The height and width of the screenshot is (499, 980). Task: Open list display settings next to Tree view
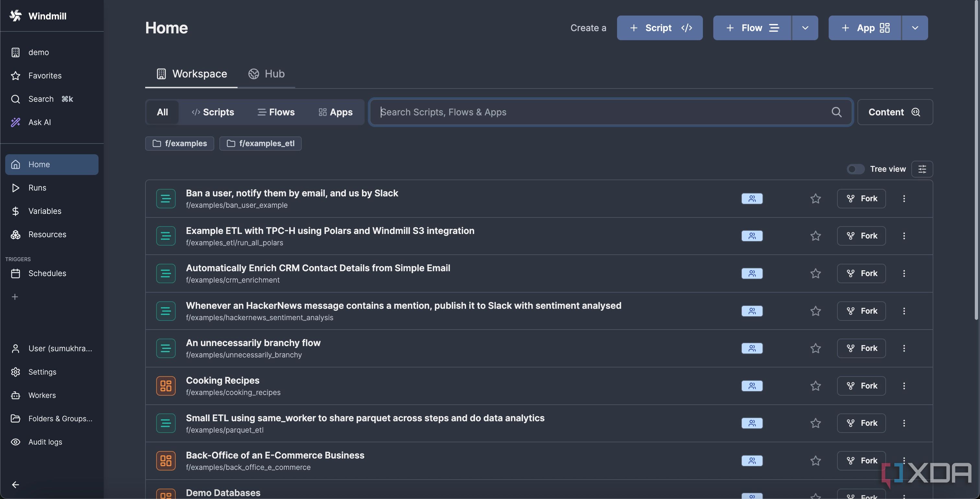pyautogui.click(x=922, y=169)
